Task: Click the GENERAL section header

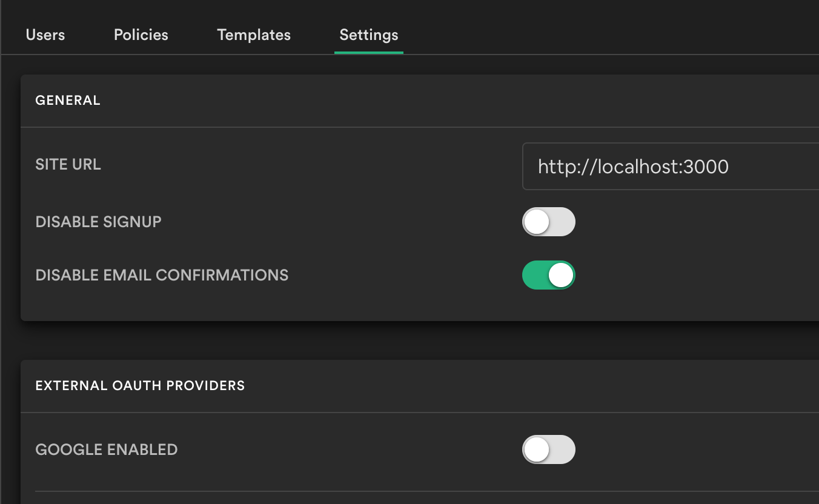Action: pos(68,100)
